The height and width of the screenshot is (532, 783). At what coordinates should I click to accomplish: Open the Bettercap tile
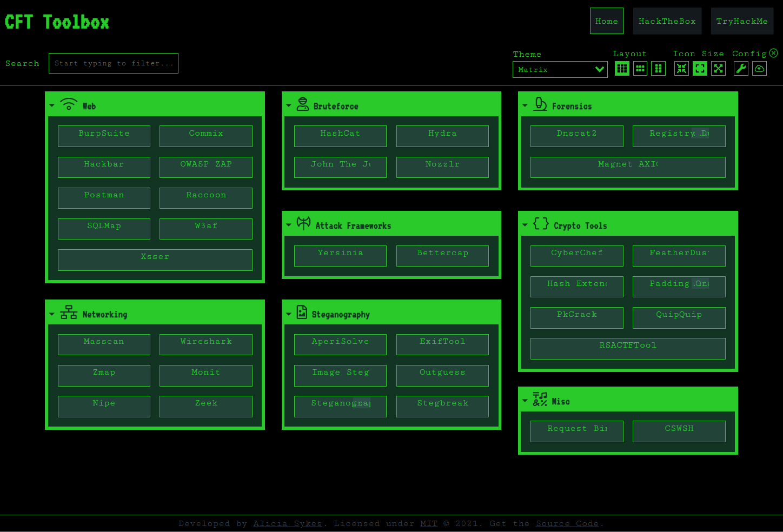click(x=442, y=256)
